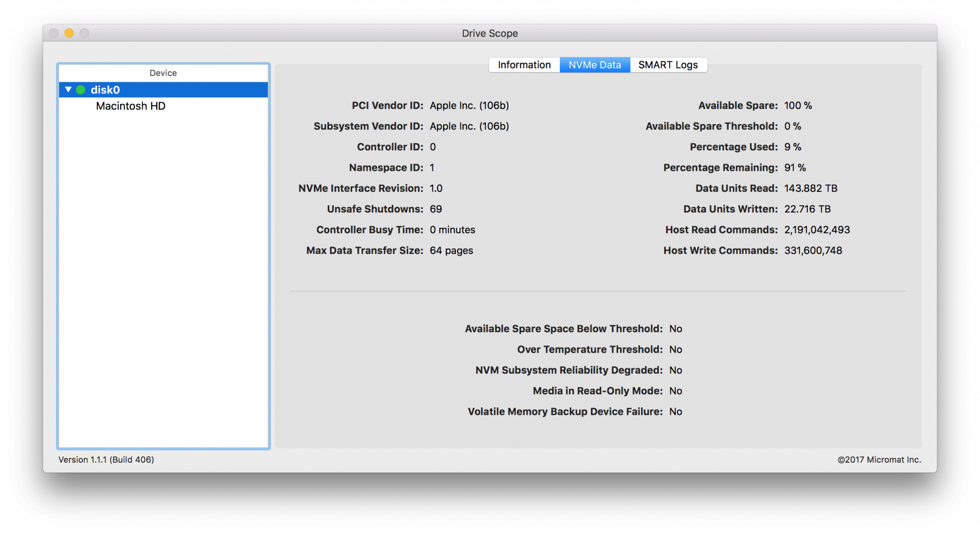Click the Percentage Remaining label

721,167
